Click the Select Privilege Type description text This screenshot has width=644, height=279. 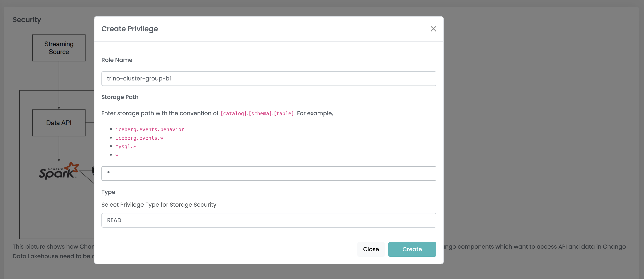click(x=159, y=204)
